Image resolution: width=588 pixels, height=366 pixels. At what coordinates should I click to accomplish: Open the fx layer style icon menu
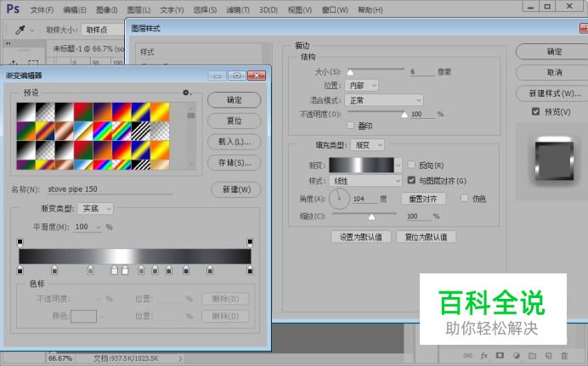point(484,356)
